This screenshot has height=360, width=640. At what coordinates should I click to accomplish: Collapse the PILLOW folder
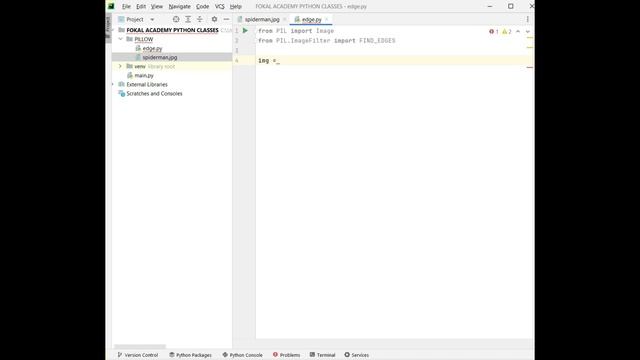tap(120, 39)
